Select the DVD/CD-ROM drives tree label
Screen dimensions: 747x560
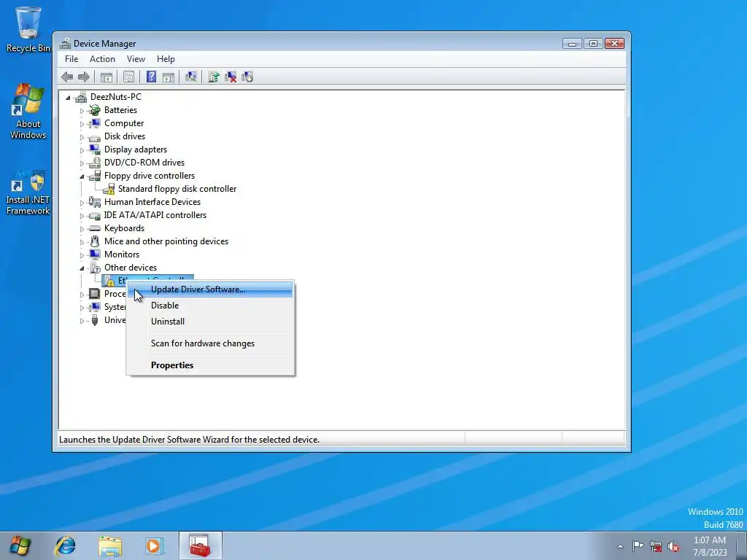click(144, 163)
